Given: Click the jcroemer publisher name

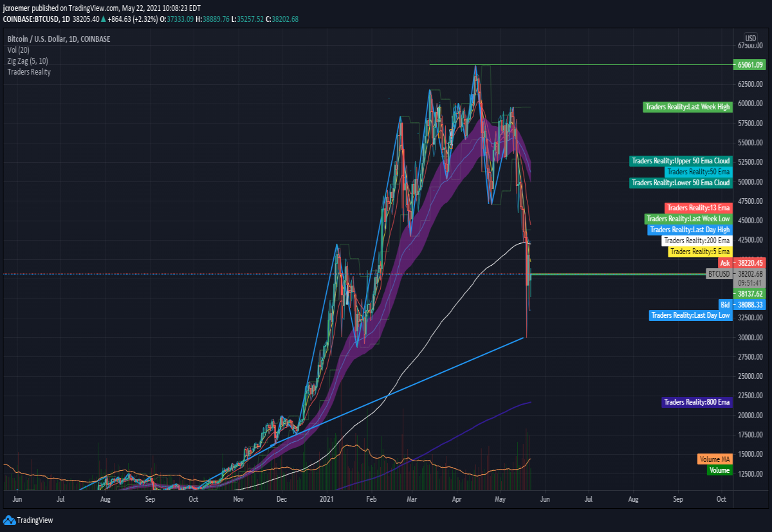Looking at the screenshot, I should click(x=16, y=8).
